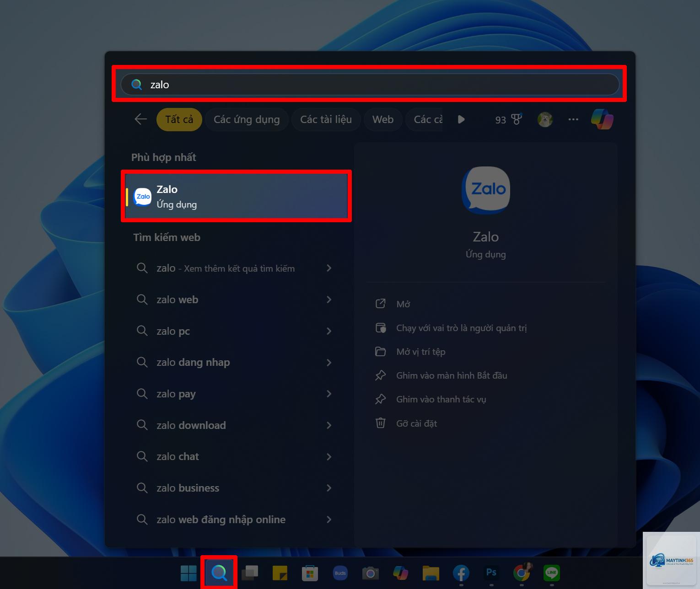Screen dimensions: 700x589
Task: Click 'Mở' open-external icon in preview
Action: tap(380, 304)
